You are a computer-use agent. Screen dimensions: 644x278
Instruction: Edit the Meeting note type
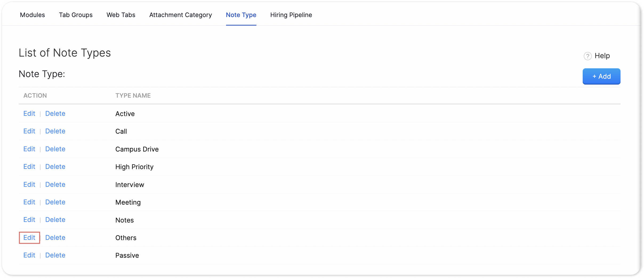[x=29, y=202]
